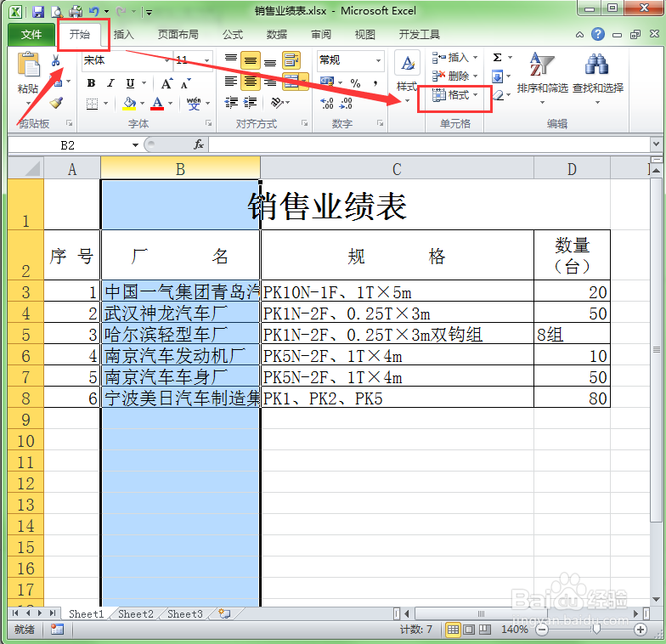The width and height of the screenshot is (666, 644).
Task: Apply comma style number format
Action: point(375,83)
